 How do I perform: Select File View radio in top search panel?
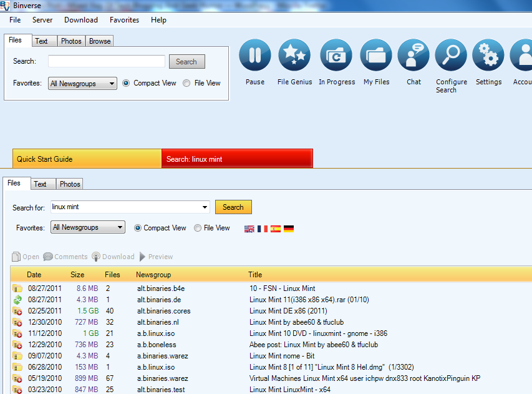point(186,83)
